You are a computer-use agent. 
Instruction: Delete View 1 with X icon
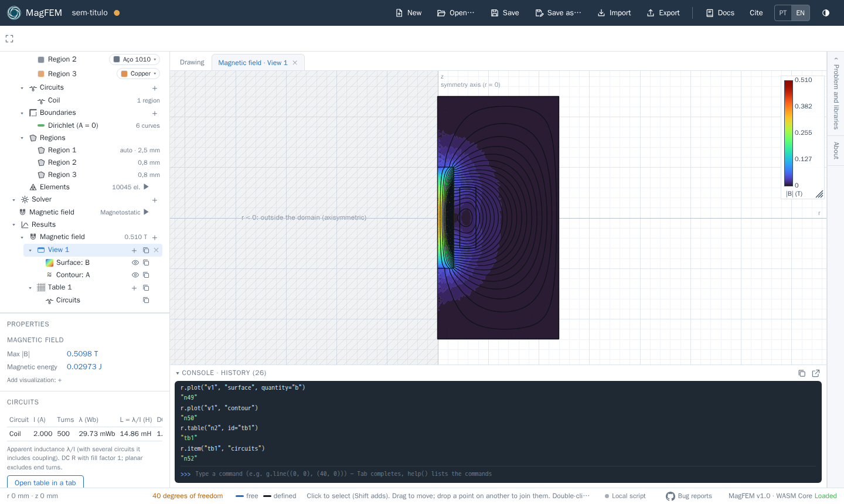[x=156, y=250]
